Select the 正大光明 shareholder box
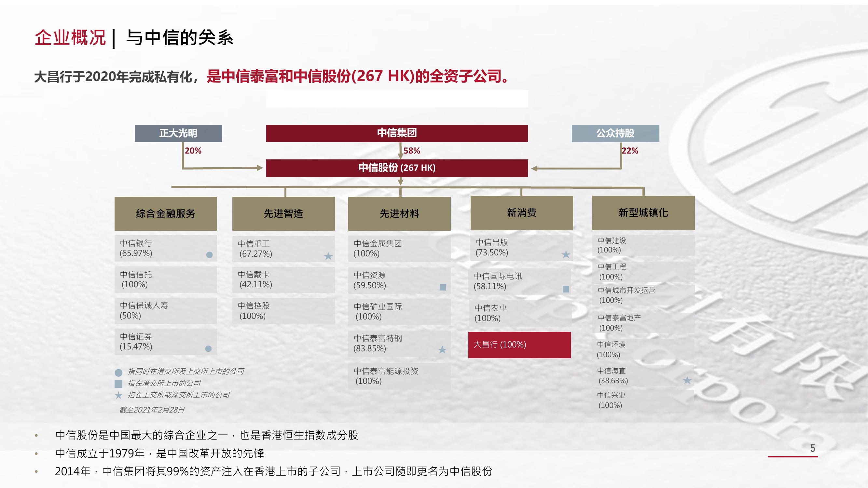This screenshot has height=488, width=868. tap(178, 133)
